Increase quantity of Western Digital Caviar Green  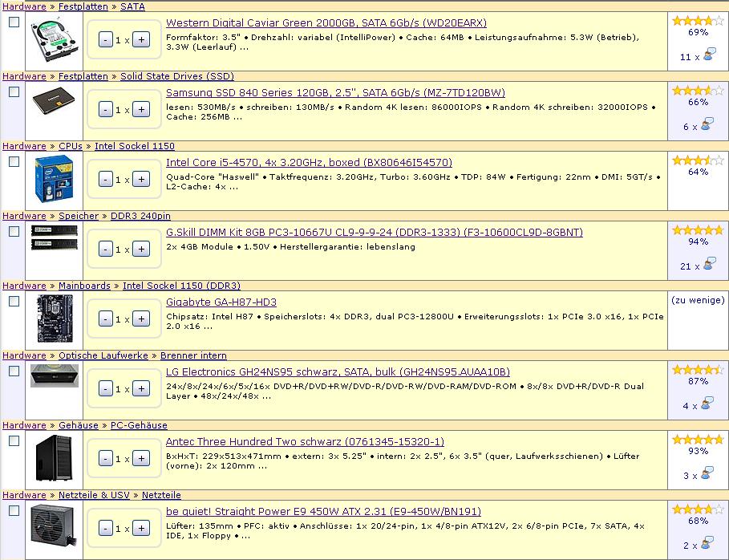coord(141,40)
